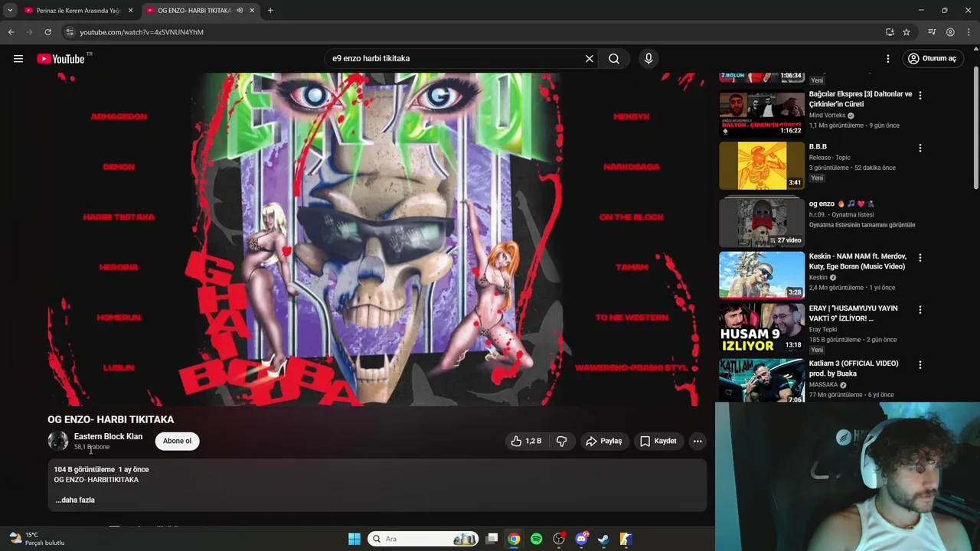Viewport: 980px width, 551px height.
Task: Open more actions under the video
Action: click(x=697, y=441)
